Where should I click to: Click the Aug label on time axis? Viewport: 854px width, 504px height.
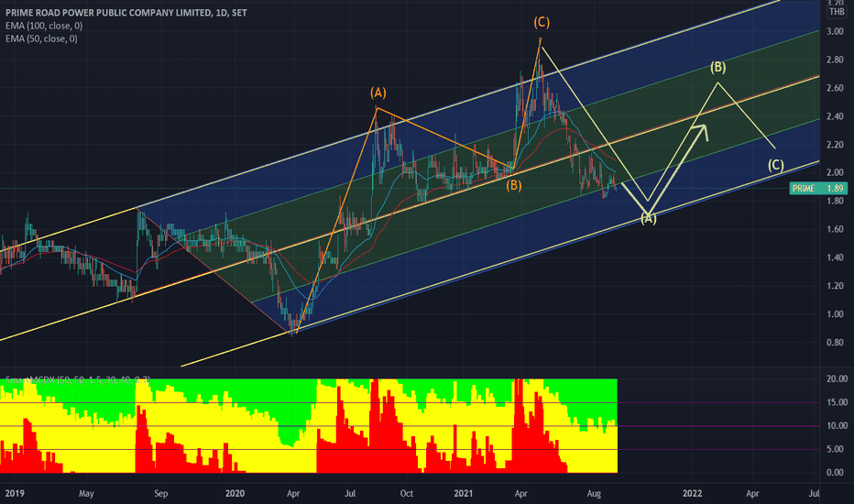pos(594,494)
